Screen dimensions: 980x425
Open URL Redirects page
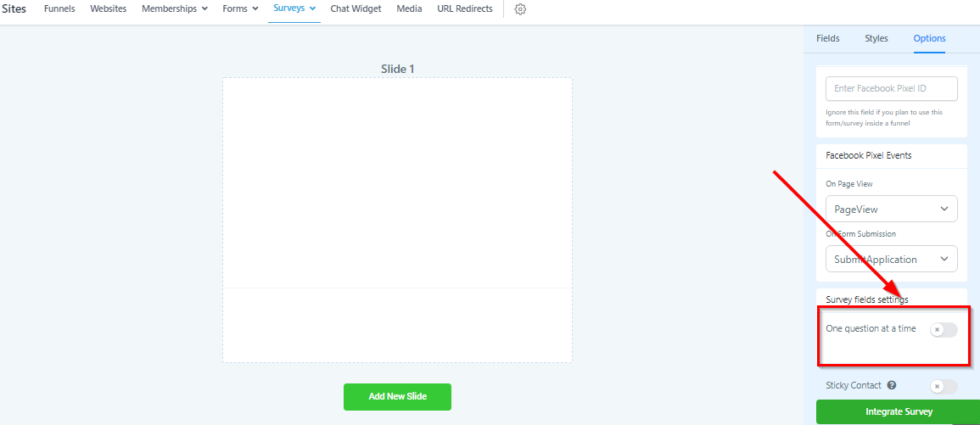coord(464,8)
